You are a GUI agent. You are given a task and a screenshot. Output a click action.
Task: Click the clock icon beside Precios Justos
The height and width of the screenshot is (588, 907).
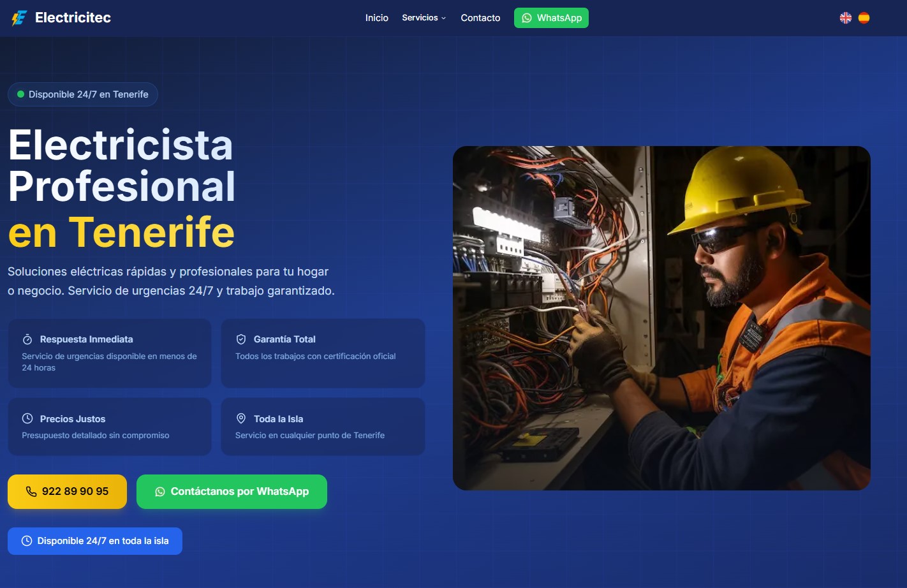tap(27, 419)
